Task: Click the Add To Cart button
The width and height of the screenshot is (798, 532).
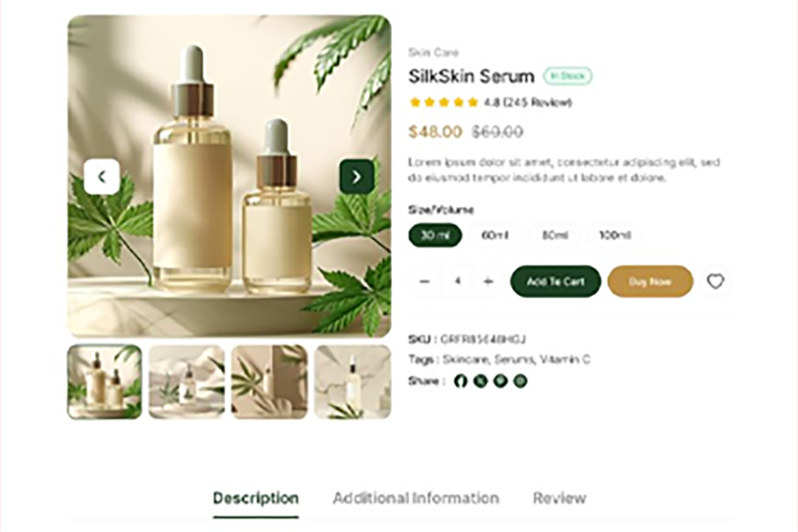Action: click(x=555, y=281)
